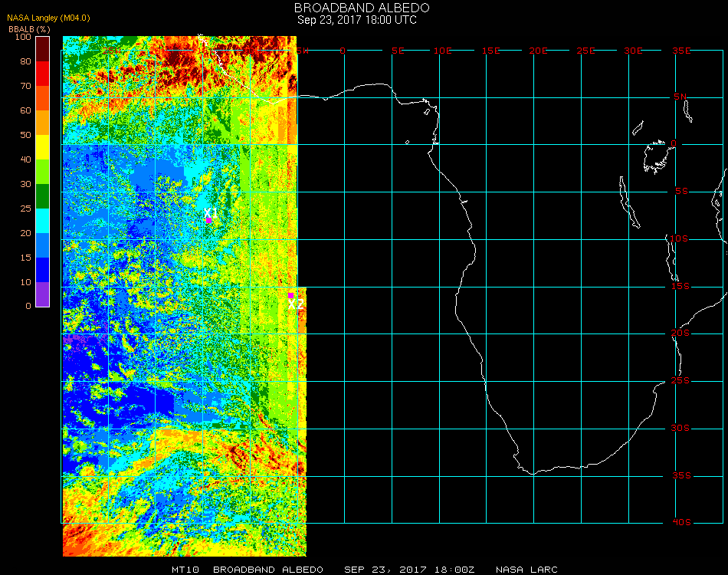
Task: Click the magenta X2 marker on the map
Action: [x=290, y=295]
